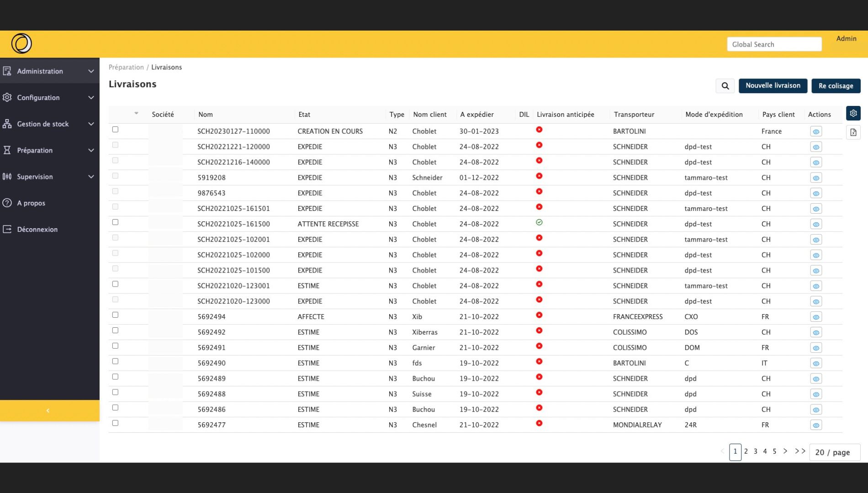The width and height of the screenshot is (868, 493).
Task: Click Administration sidebar icon
Action: tap(7, 71)
